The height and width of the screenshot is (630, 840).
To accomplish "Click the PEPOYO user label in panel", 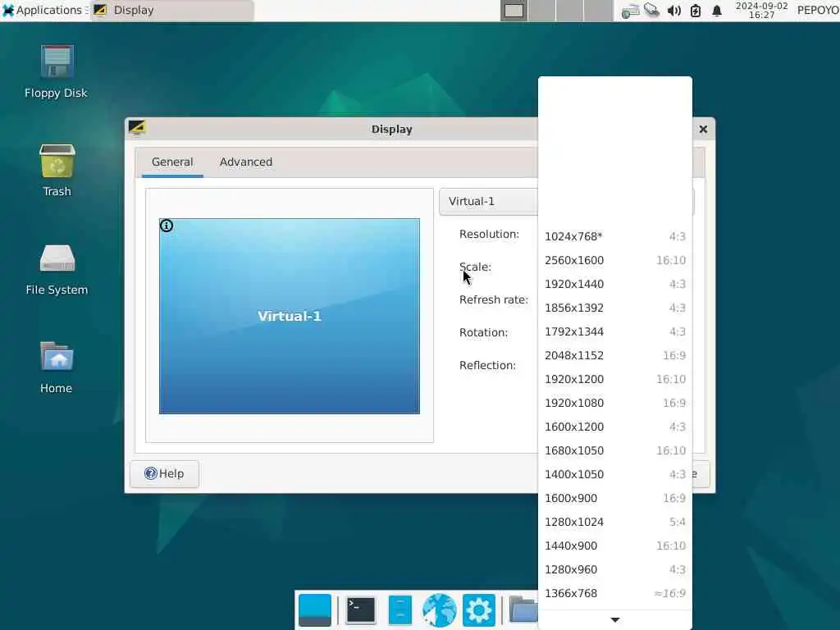I will 818,10.
